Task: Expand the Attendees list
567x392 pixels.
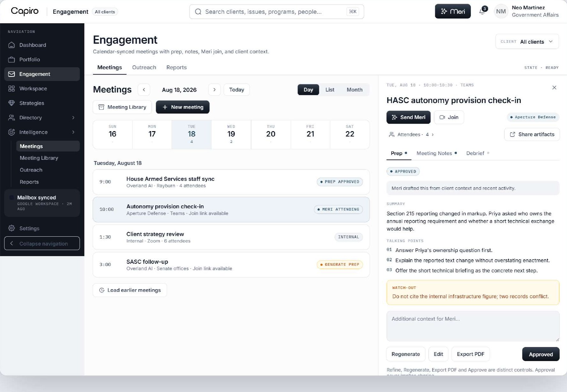Action: tap(412, 135)
